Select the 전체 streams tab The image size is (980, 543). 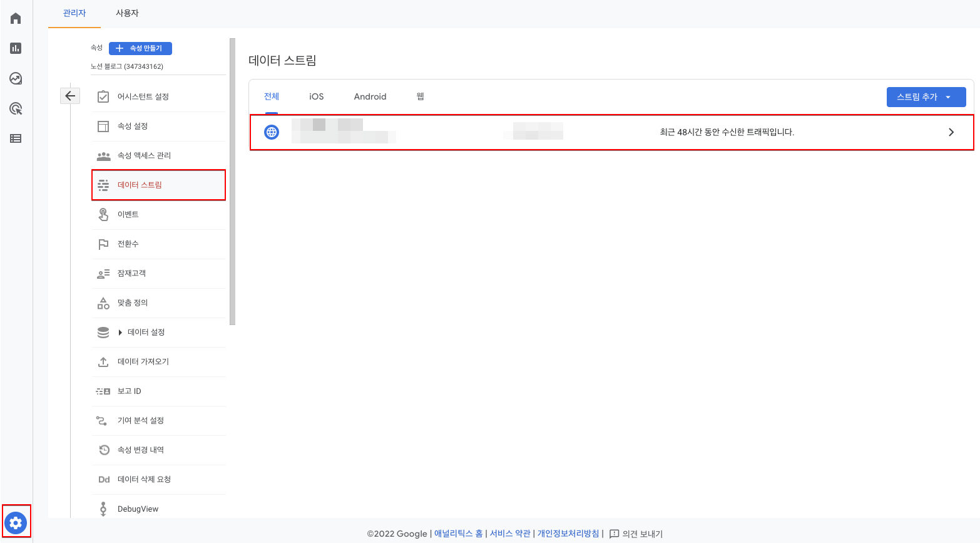pos(272,96)
